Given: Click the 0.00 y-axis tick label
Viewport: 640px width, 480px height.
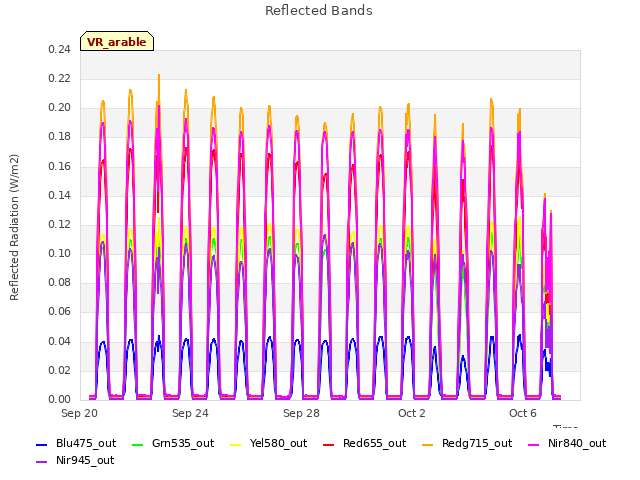Looking at the screenshot, I should coord(60,399).
